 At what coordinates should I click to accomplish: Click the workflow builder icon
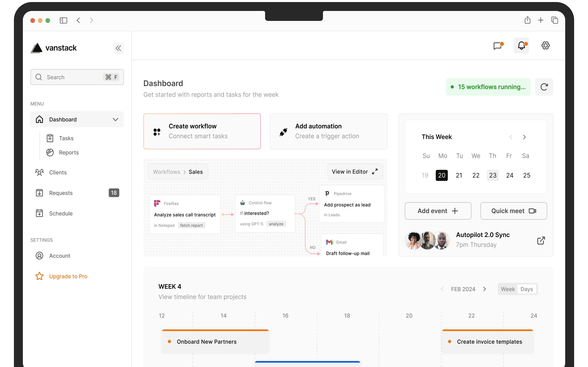(x=157, y=131)
